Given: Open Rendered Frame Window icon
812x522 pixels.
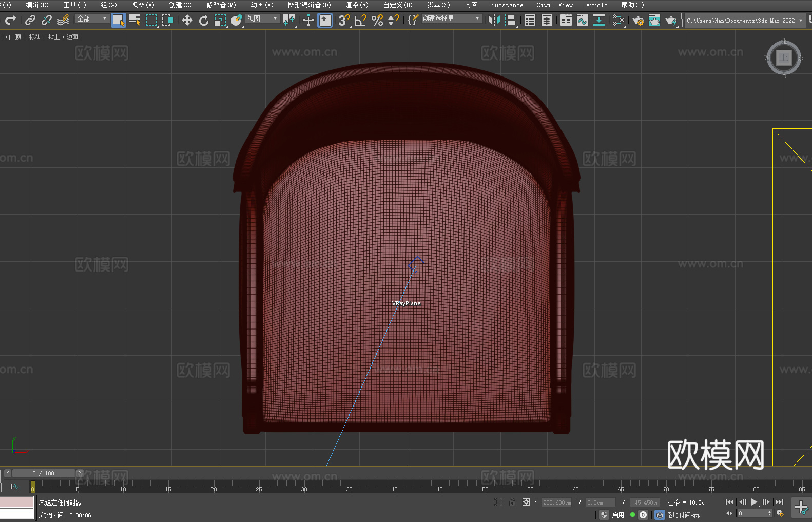Looking at the screenshot, I should 654,20.
